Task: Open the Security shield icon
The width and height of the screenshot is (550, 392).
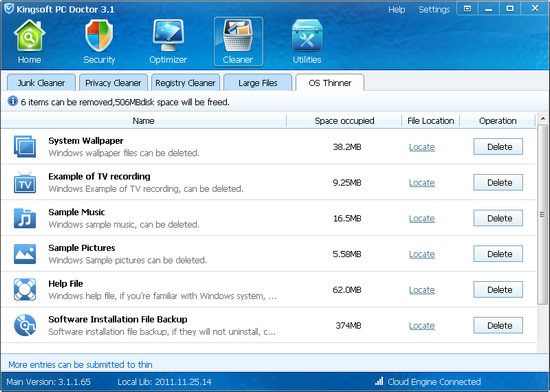Action: click(x=99, y=36)
